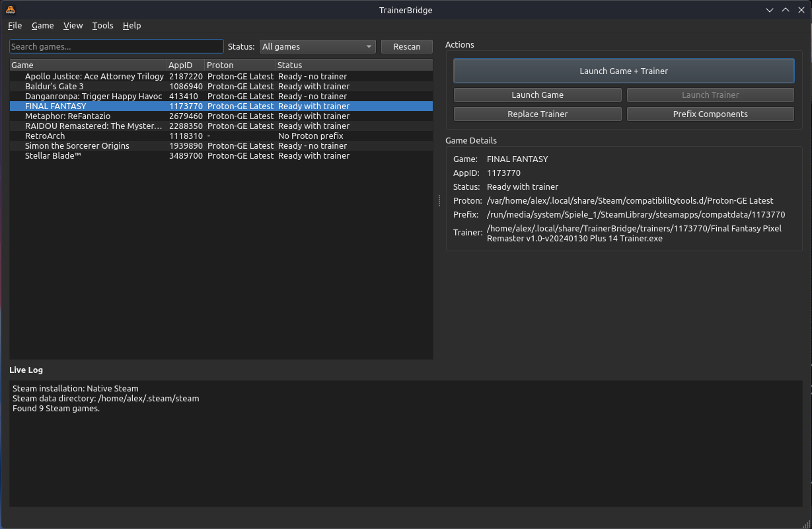Click the Launch Game button
The width and height of the screenshot is (812, 529).
click(x=537, y=95)
